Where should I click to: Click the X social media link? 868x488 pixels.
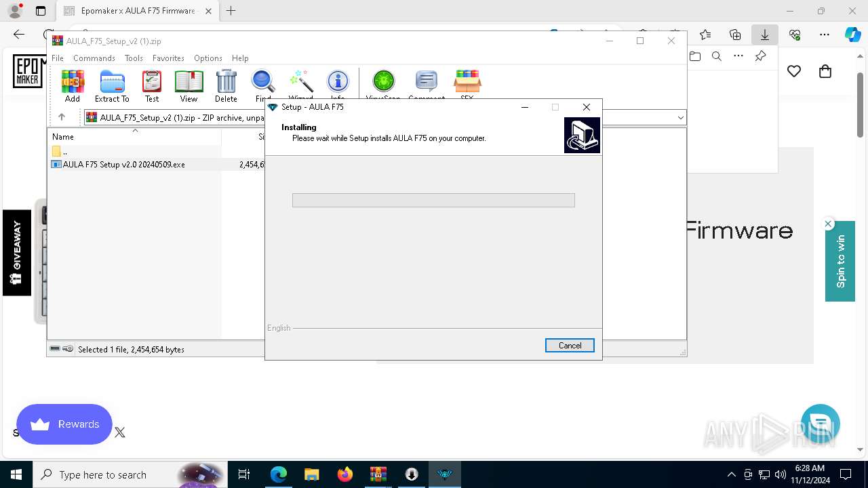point(120,432)
